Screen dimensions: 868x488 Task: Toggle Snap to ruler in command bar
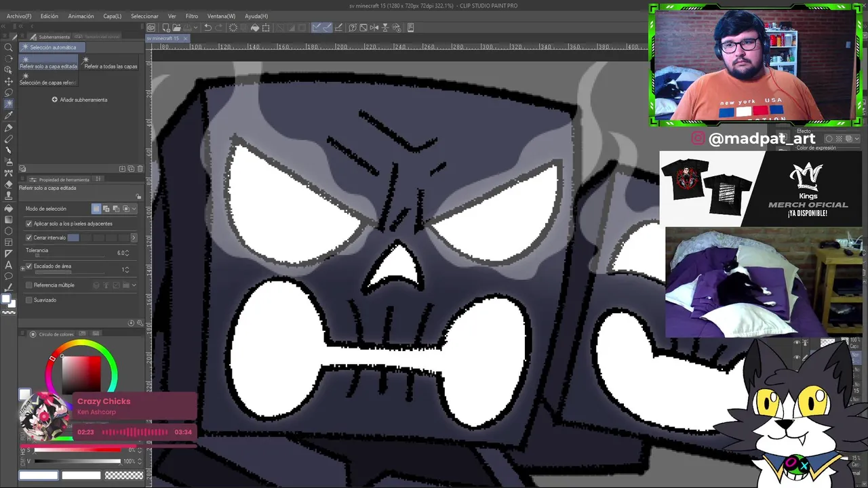coord(317,28)
